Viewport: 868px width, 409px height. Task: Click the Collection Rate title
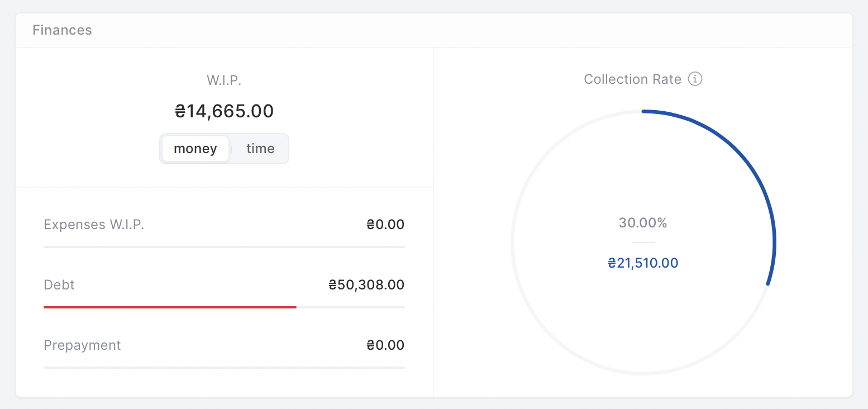[x=632, y=79]
